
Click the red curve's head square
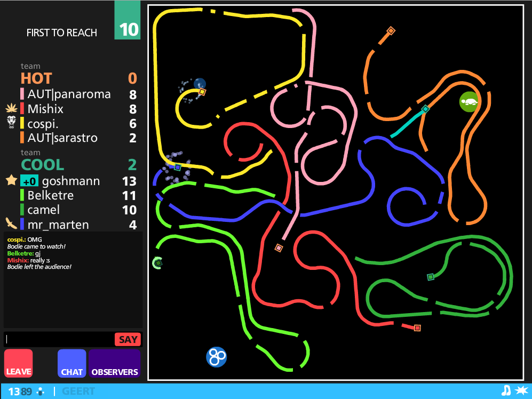tap(418, 328)
